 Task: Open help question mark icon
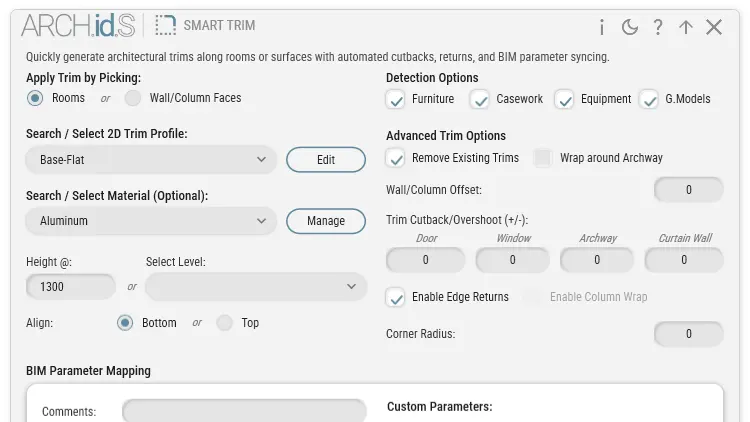(x=658, y=27)
